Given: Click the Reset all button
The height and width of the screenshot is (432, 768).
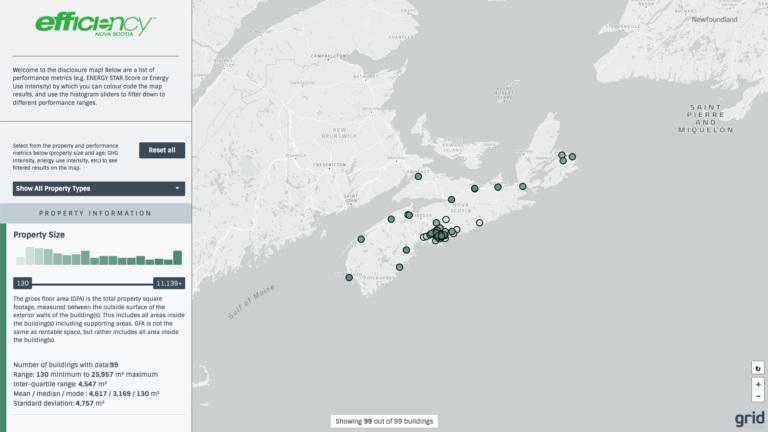Looking at the screenshot, I should pos(162,150).
